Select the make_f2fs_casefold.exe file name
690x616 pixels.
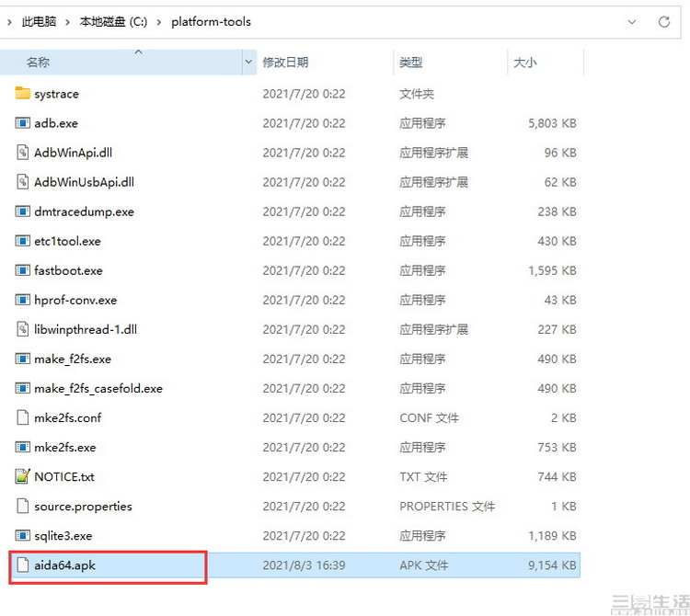pos(98,388)
